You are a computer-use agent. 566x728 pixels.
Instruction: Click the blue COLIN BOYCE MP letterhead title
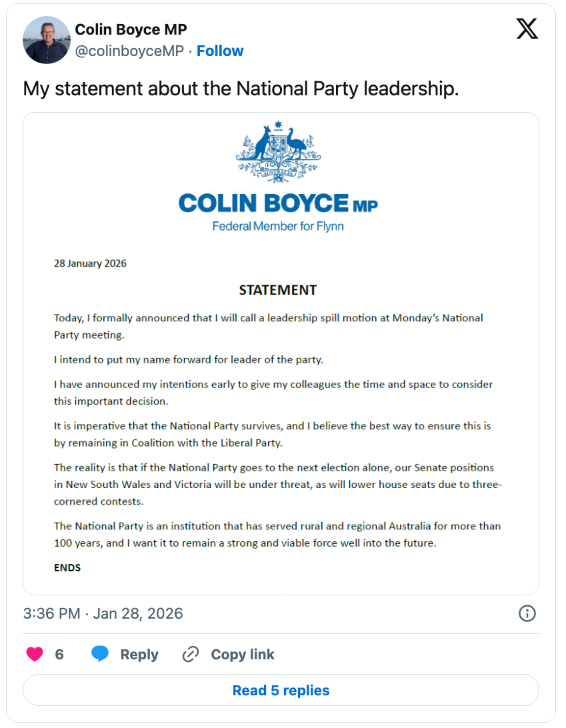pos(278,203)
